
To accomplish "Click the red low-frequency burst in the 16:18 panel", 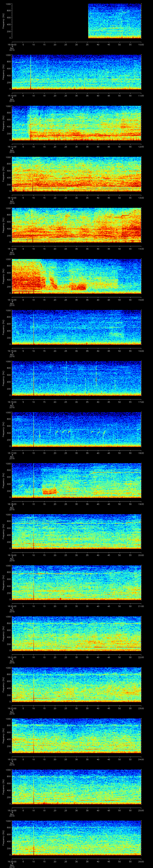I will 49,492.
